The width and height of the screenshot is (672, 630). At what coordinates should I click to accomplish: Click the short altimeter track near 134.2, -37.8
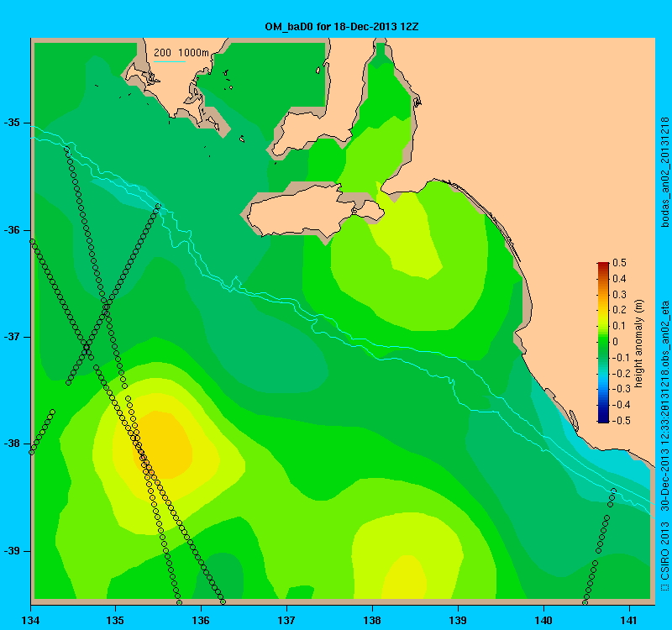pyautogui.click(x=42, y=432)
